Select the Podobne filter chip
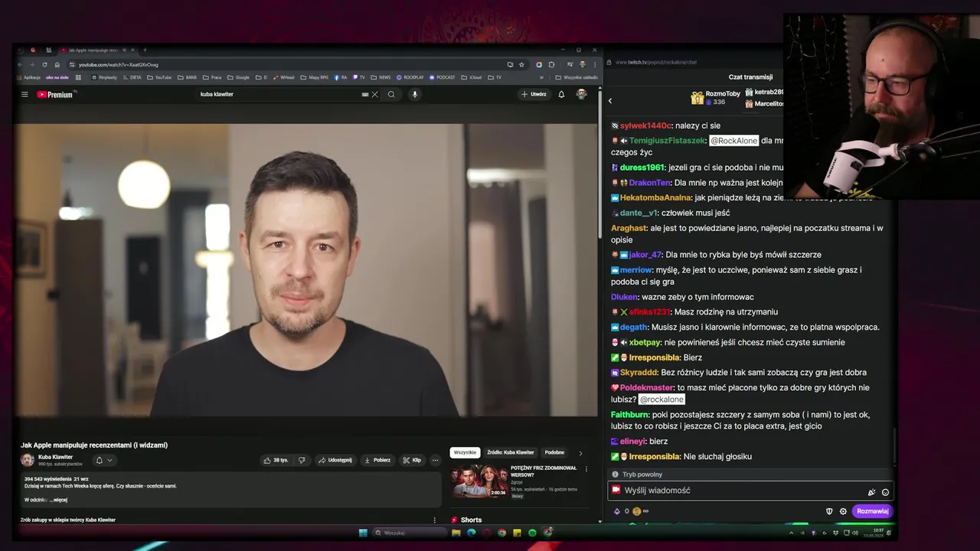980x551 pixels. tap(554, 452)
